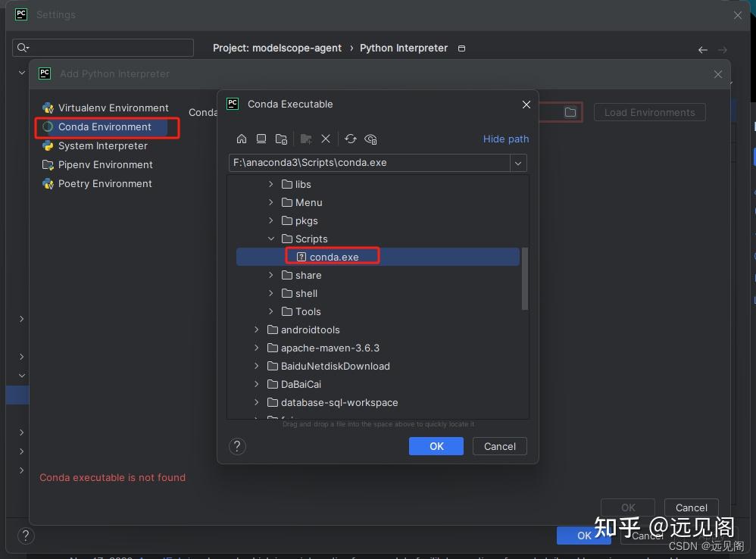The width and height of the screenshot is (756, 559).
Task: Select Poetry Environment from the list
Action: tap(106, 183)
